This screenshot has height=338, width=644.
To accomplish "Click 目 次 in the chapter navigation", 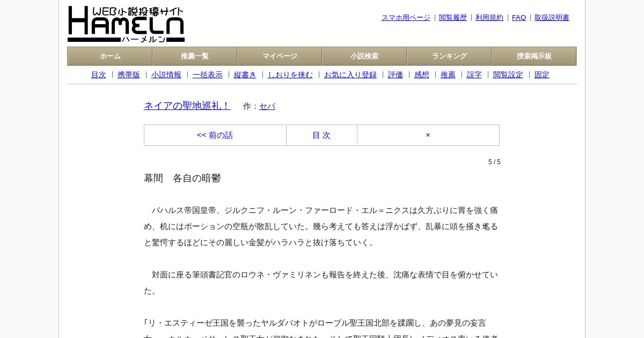I will click(x=321, y=135).
